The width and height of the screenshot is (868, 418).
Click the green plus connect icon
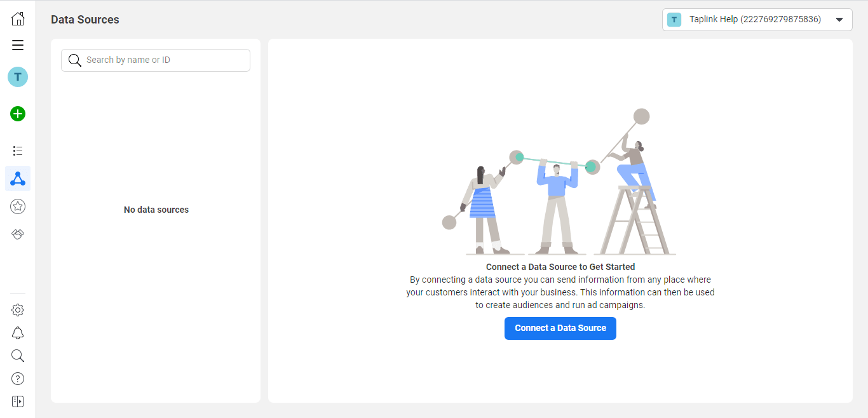(18, 114)
